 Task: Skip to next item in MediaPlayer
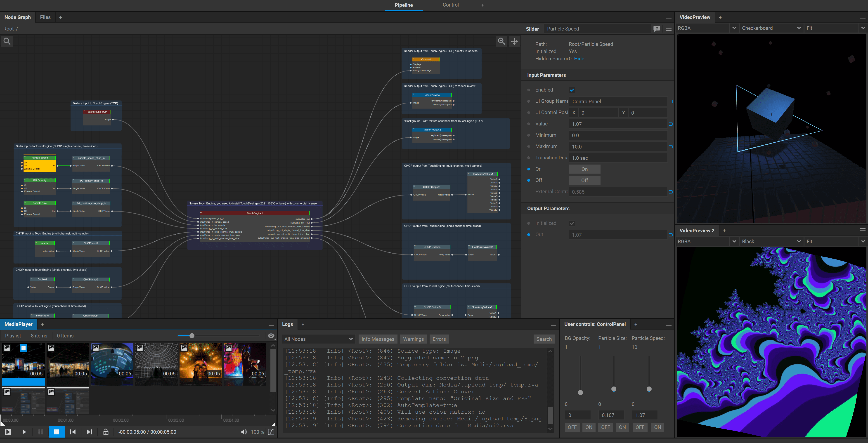(89, 432)
